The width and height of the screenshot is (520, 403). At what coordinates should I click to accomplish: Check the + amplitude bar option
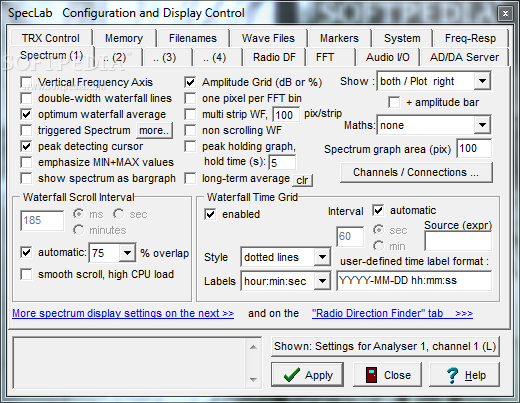click(x=394, y=102)
